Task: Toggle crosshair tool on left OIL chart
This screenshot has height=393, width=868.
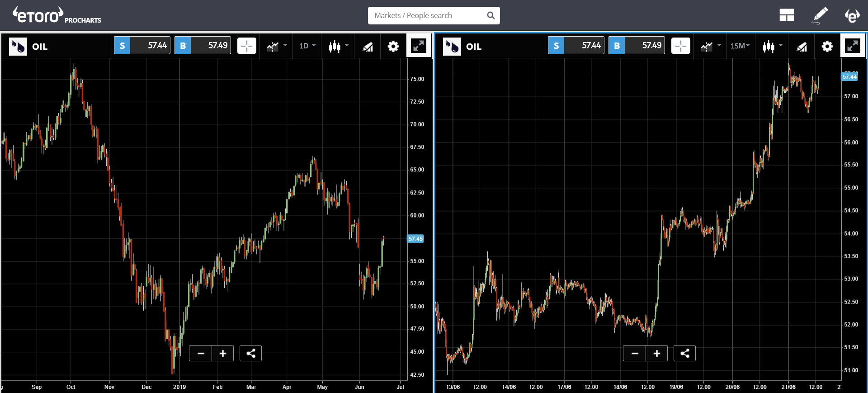Action: point(247,46)
